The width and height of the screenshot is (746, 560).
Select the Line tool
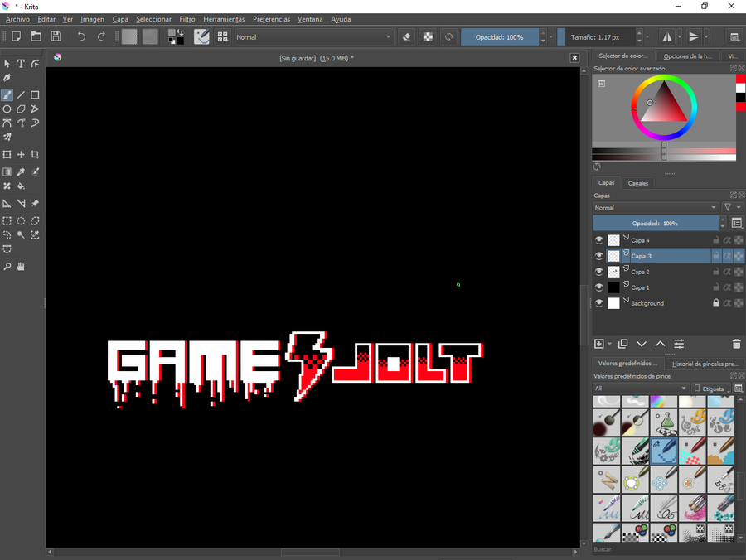click(21, 95)
